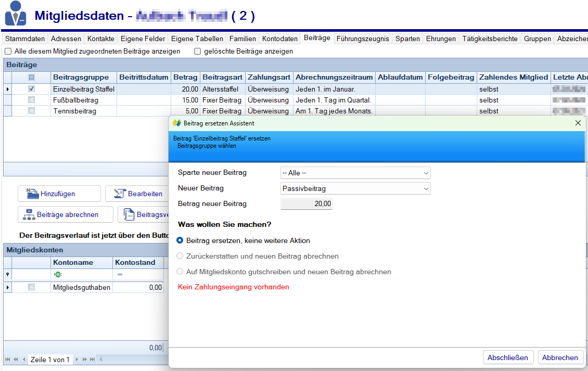This screenshot has width=588, height=371.
Task: Click the equals filter icon under Kontostand
Action: tap(120, 274)
